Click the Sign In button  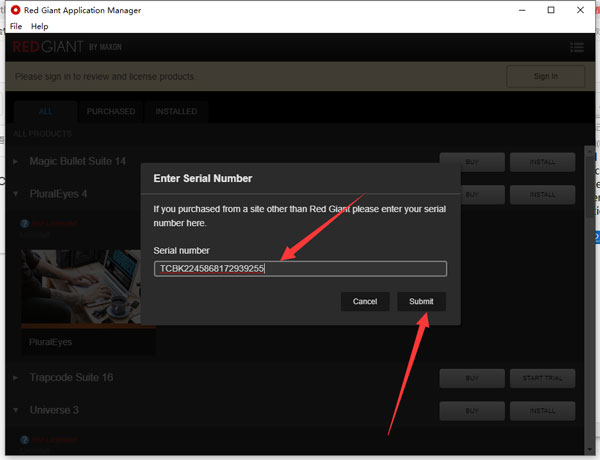[x=545, y=76]
